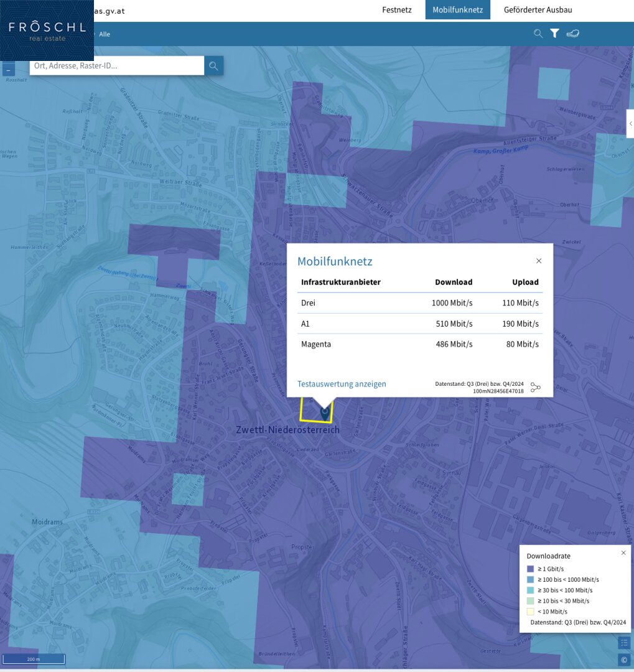Open the filter funnel icon
Image resolution: width=634 pixels, height=672 pixels.
click(x=554, y=34)
